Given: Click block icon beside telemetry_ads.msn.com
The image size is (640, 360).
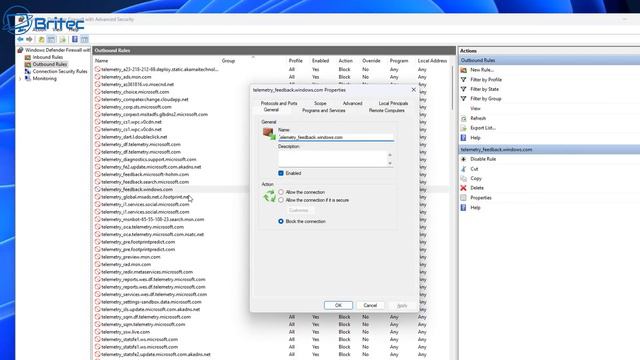Looking at the screenshot, I should 98,77.
